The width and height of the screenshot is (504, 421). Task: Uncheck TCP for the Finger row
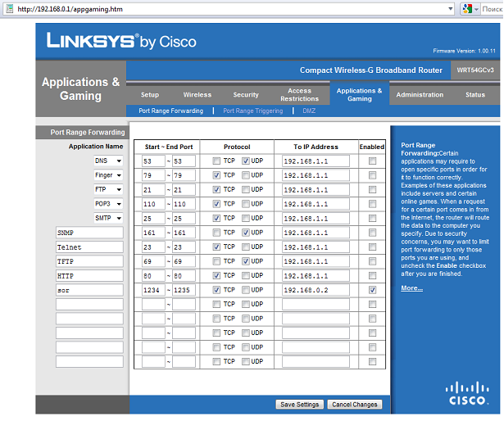click(x=216, y=175)
